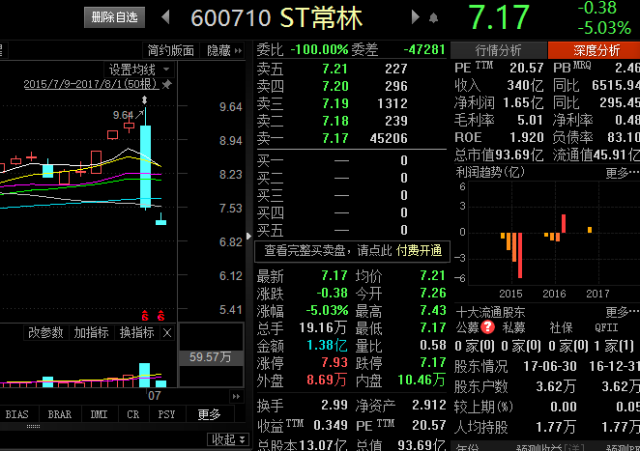640x451 pixels.
Task: Click the 内盘 value 10.46万
Action: (x=421, y=380)
